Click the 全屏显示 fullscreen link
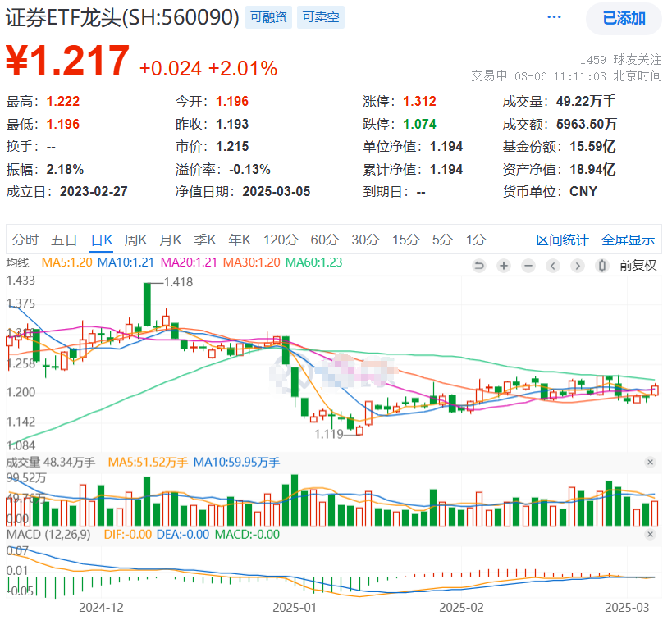 (x=628, y=240)
